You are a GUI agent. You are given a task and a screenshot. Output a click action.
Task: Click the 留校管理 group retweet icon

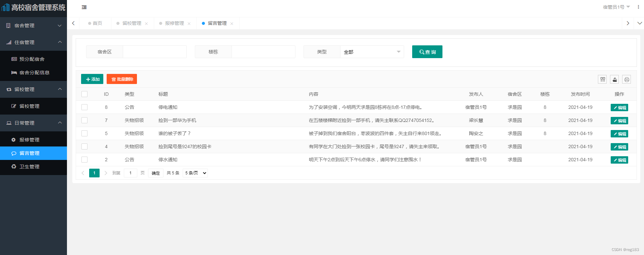point(9,89)
